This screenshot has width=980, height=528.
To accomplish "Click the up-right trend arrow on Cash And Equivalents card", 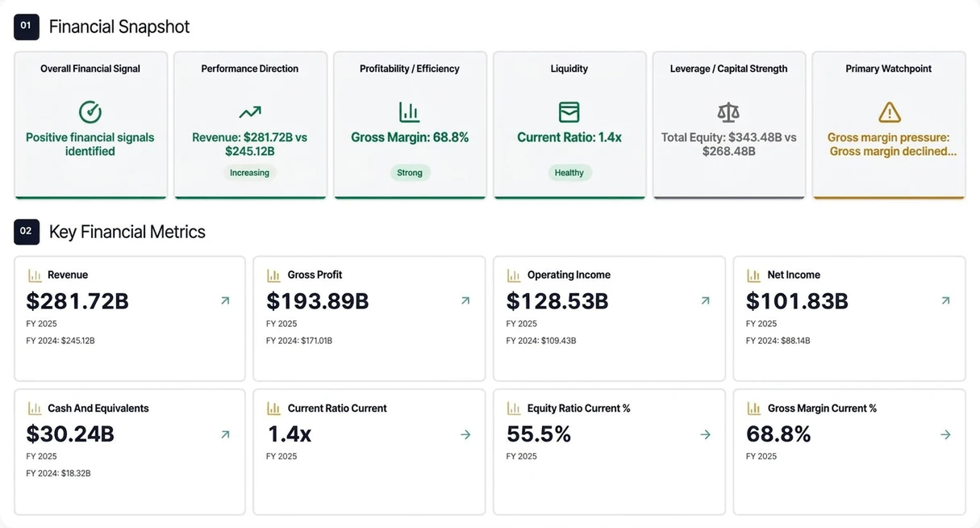I will [225, 434].
